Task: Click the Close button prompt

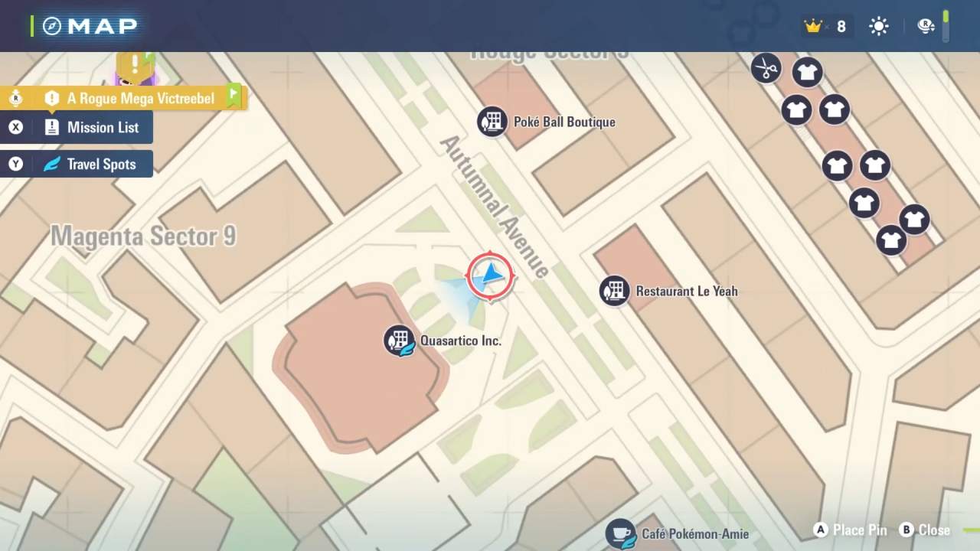Action: (x=925, y=530)
